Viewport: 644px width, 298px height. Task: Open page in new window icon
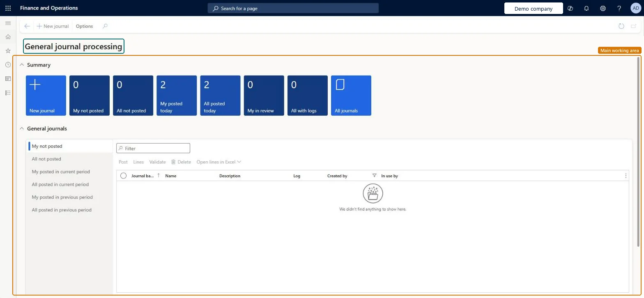[634, 26]
